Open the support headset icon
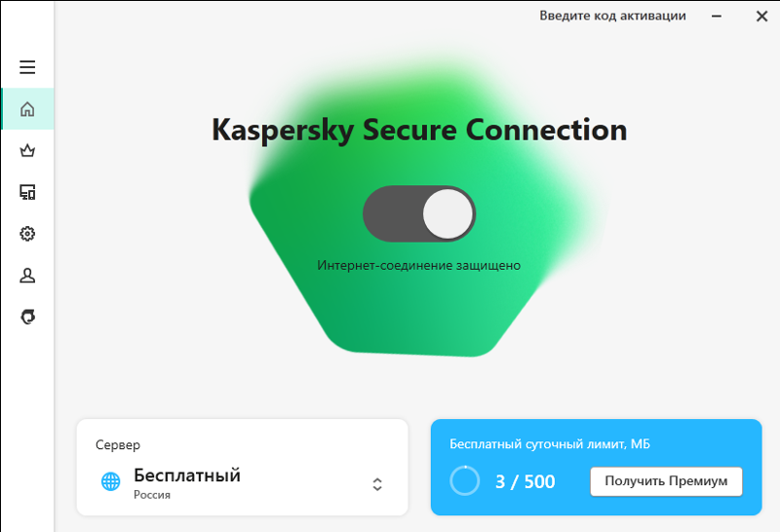The image size is (780, 532). click(x=27, y=318)
